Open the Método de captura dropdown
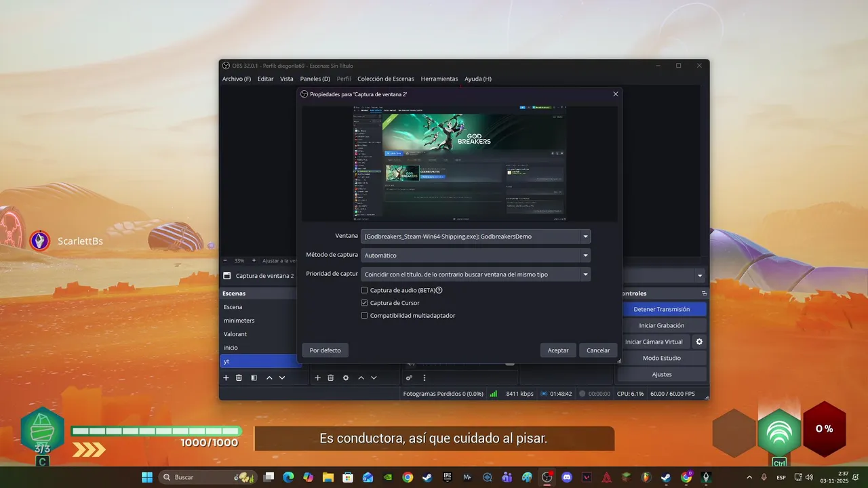The image size is (868, 488). coord(476,256)
